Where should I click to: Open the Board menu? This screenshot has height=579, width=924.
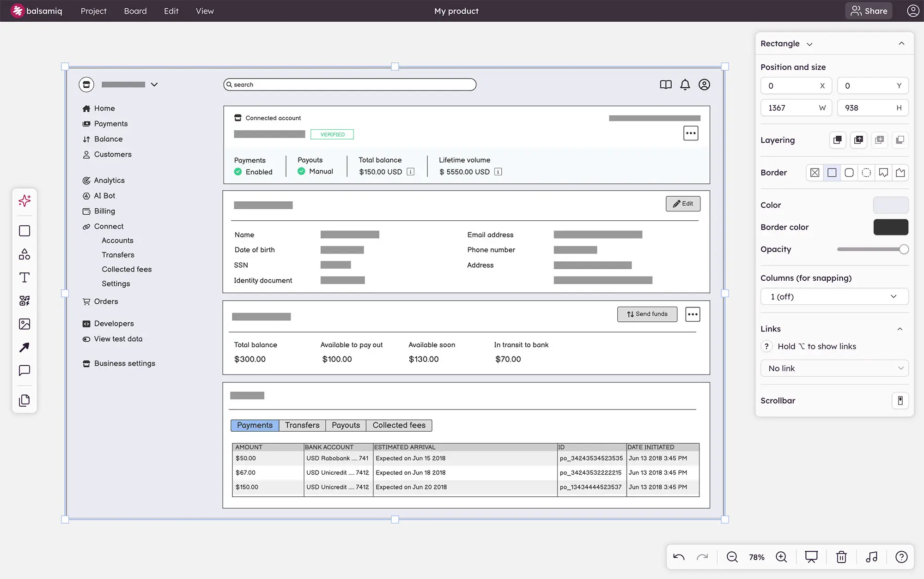(135, 11)
